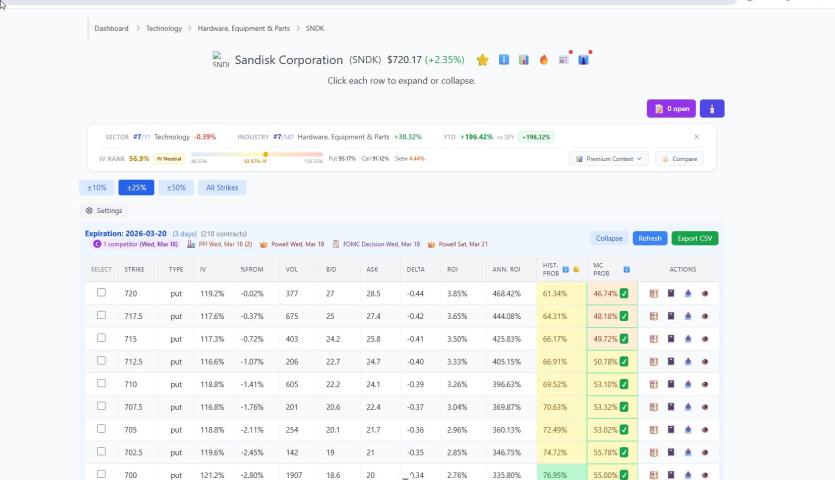Click the notebook action icon in the 717.5 row

coord(654,316)
